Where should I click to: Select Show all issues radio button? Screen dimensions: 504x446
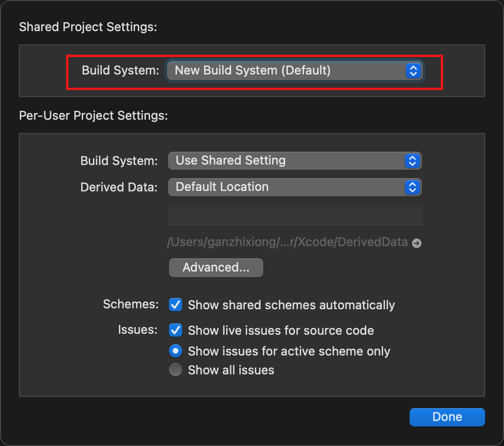pos(176,370)
